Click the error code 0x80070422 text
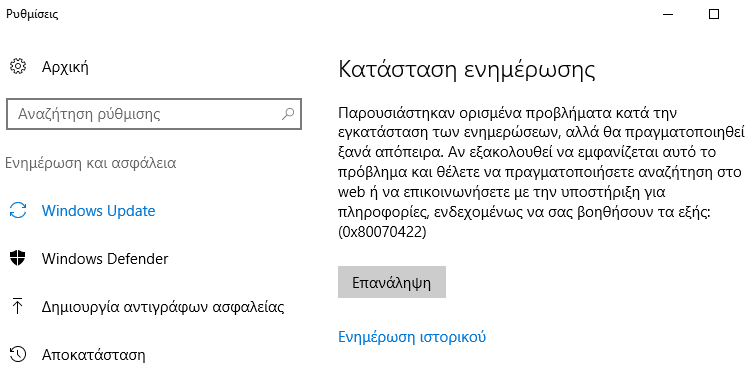The image size is (750, 371). pos(382,232)
